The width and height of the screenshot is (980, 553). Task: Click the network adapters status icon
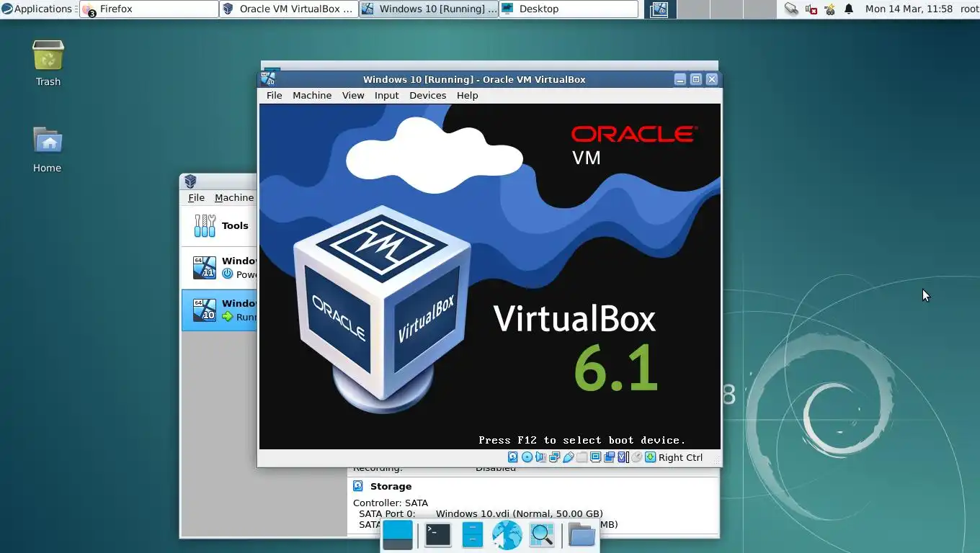coord(554,457)
